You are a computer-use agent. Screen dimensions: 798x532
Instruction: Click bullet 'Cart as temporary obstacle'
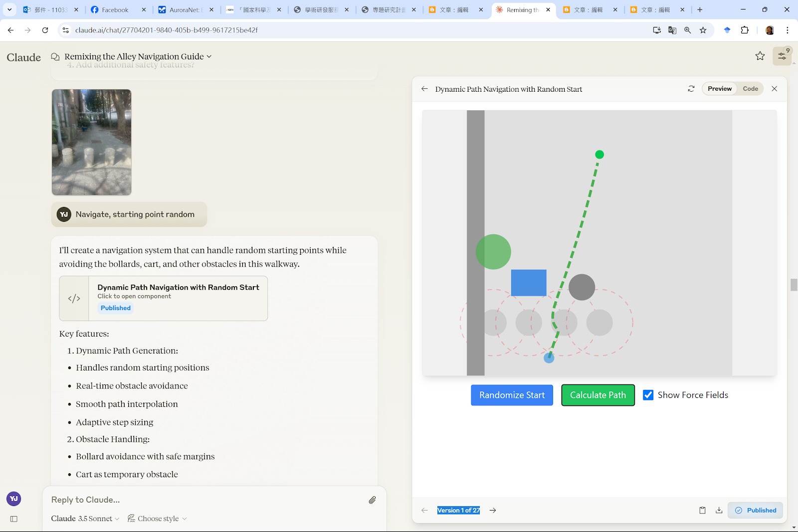point(127,474)
